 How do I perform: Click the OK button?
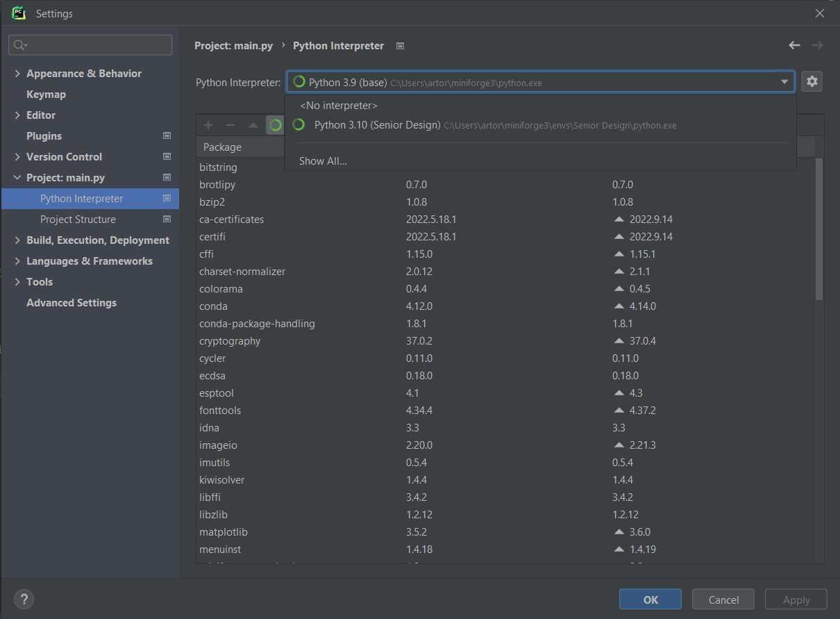(650, 600)
